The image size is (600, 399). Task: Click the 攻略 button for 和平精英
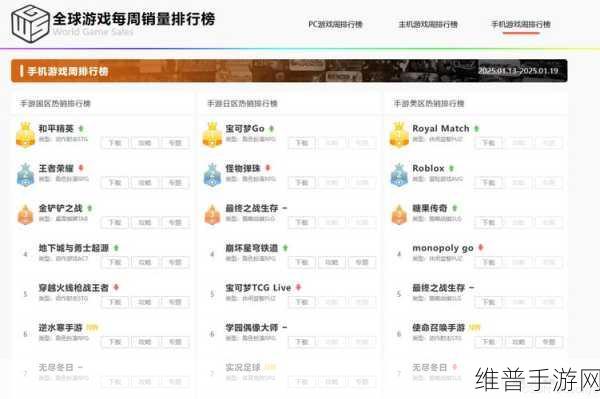(x=145, y=143)
